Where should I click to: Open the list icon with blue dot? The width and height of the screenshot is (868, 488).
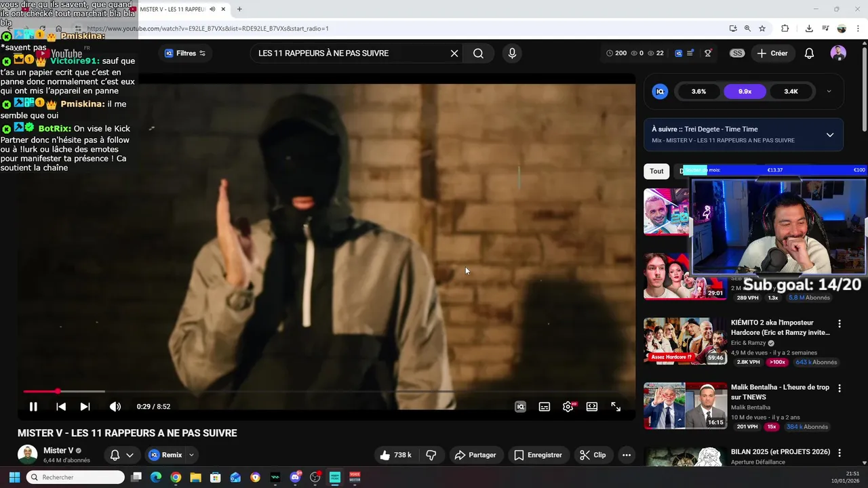[x=690, y=54]
